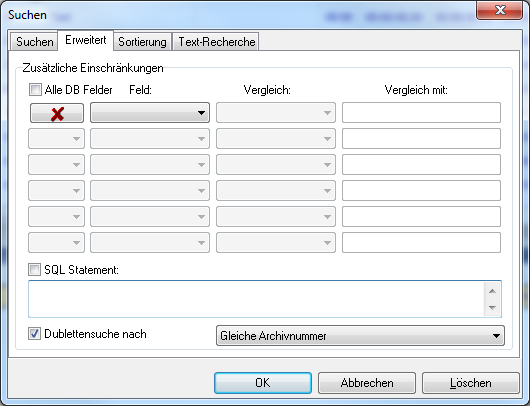The height and width of the screenshot is (406, 530).
Task: Click the Abbrechen button
Action: (367, 383)
